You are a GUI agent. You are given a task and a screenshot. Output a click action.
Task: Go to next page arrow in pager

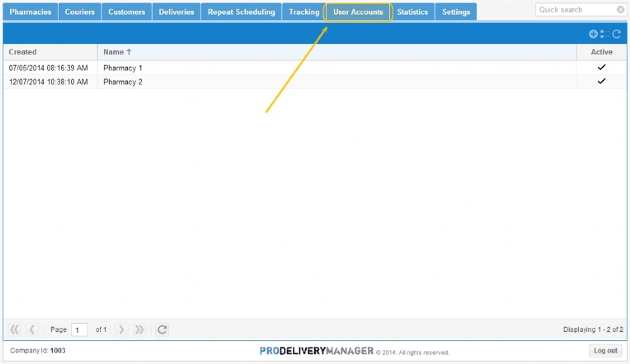coord(121,330)
